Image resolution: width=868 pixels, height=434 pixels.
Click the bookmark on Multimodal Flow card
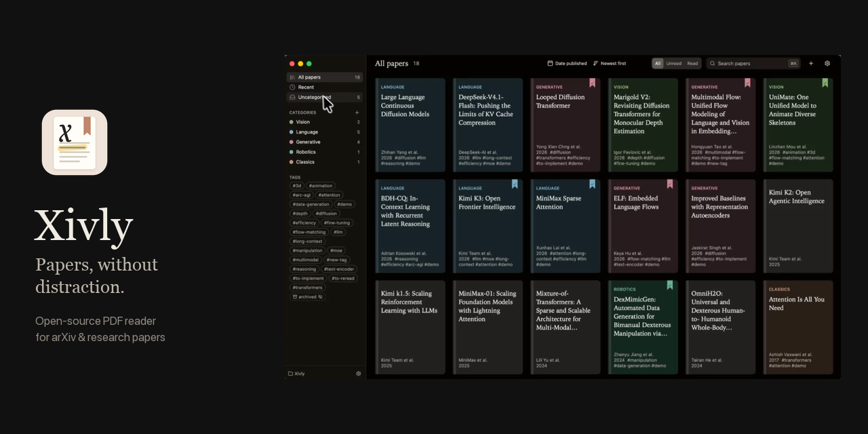[x=747, y=83]
